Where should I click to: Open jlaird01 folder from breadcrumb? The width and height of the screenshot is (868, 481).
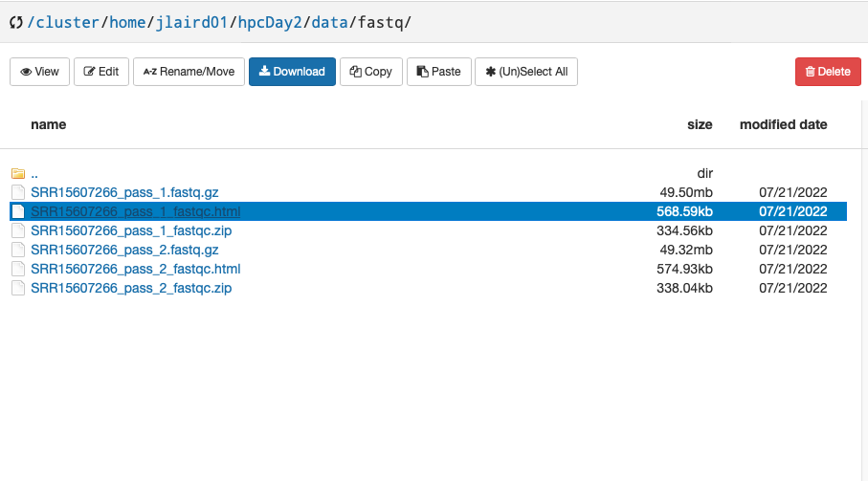(x=191, y=23)
